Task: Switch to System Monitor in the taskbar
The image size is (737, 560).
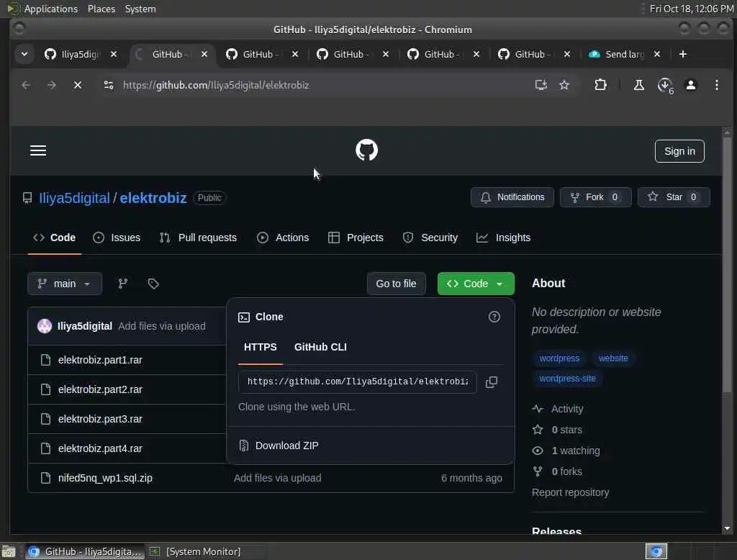Action: tap(195, 551)
